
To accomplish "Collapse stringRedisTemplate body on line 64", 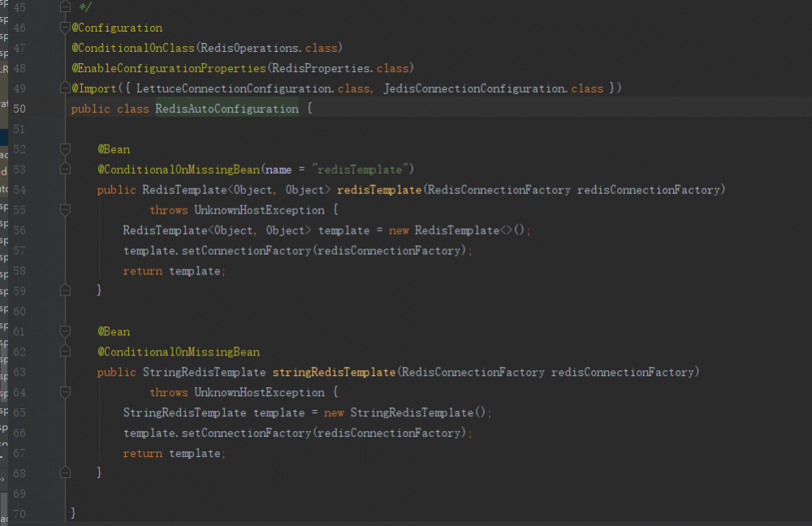I will (65, 392).
